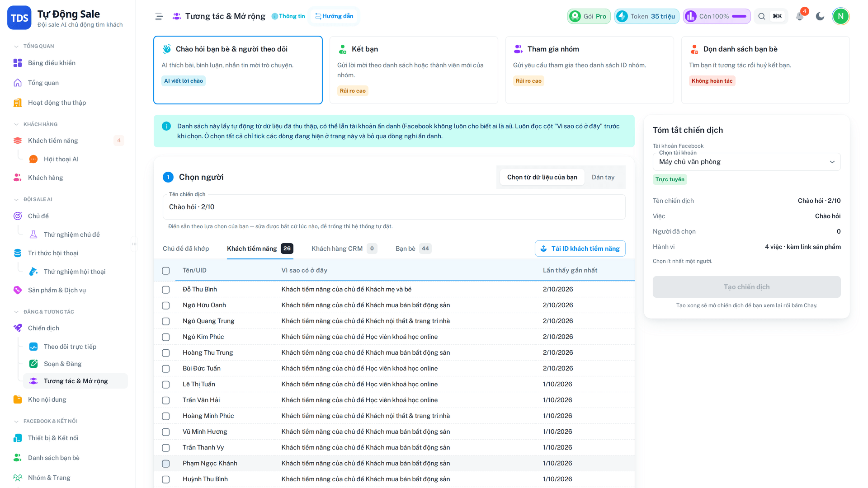Click the hamburger menu icon in header
Viewport: 868px width, 488px height.
coord(159,16)
